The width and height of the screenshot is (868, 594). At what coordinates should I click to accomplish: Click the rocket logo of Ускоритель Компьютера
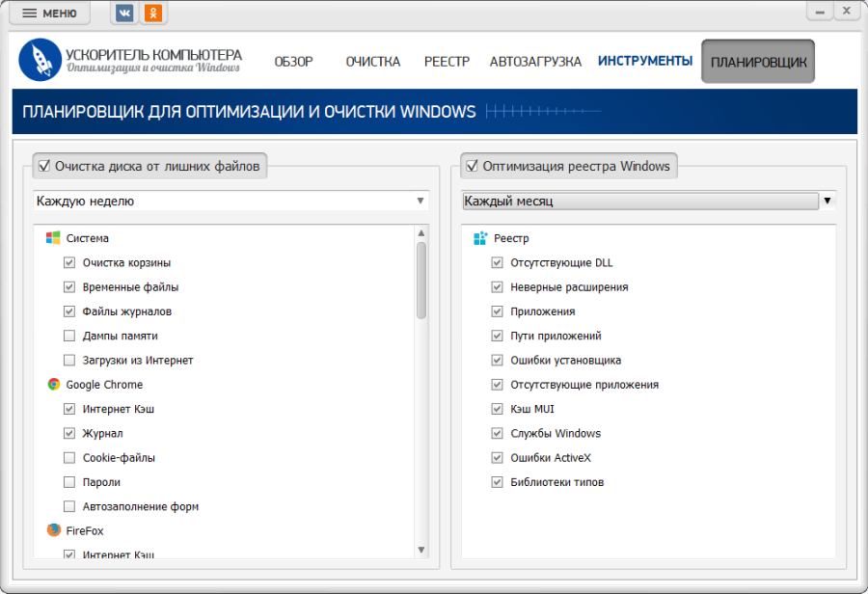(x=40, y=60)
